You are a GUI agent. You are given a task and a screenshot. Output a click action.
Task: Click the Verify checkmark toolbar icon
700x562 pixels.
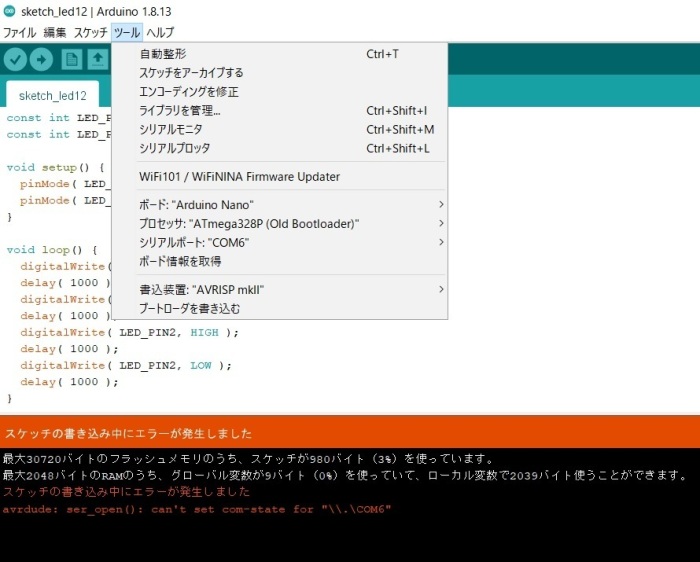pyautogui.click(x=16, y=59)
